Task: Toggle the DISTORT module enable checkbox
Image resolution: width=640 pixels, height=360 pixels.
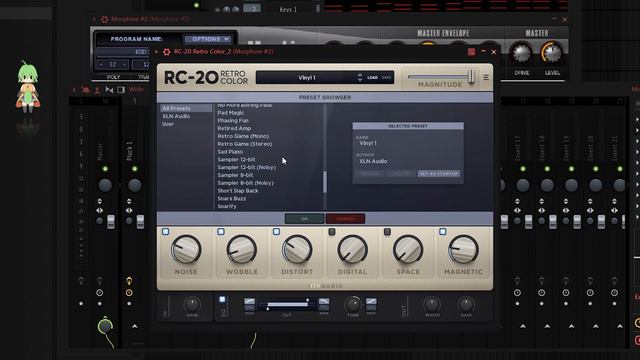Action: (276, 231)
